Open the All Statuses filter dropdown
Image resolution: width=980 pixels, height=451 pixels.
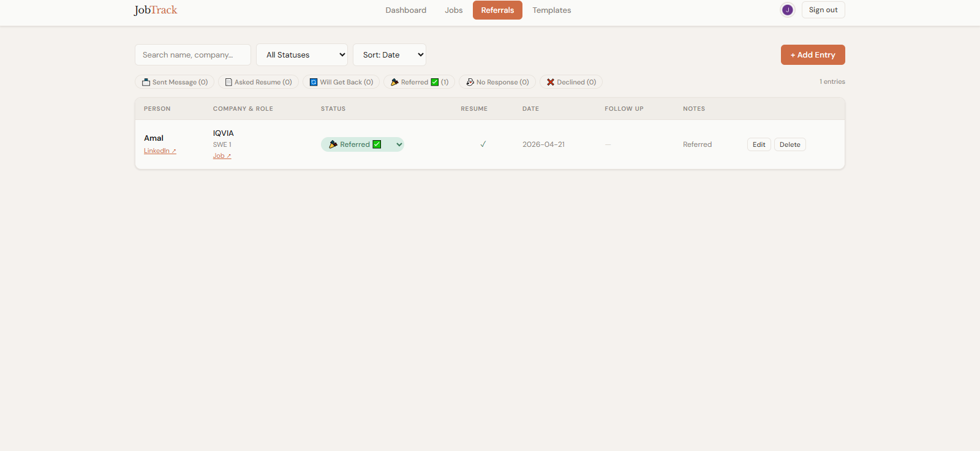(302, 54)
